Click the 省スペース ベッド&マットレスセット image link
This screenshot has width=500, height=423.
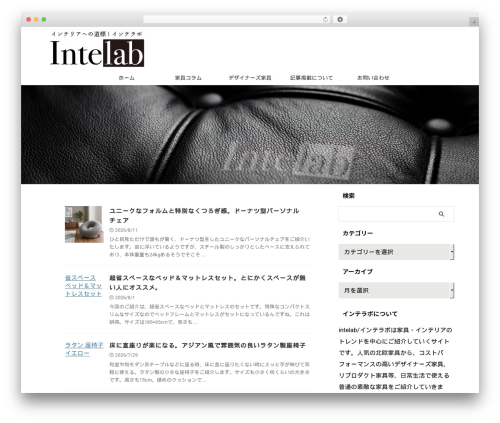pos(83,286)
